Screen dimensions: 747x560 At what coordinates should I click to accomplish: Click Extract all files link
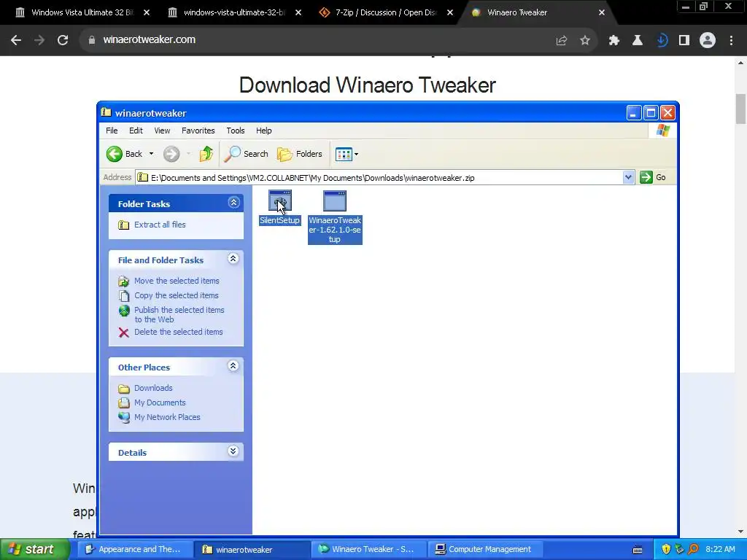click(160, 225)
